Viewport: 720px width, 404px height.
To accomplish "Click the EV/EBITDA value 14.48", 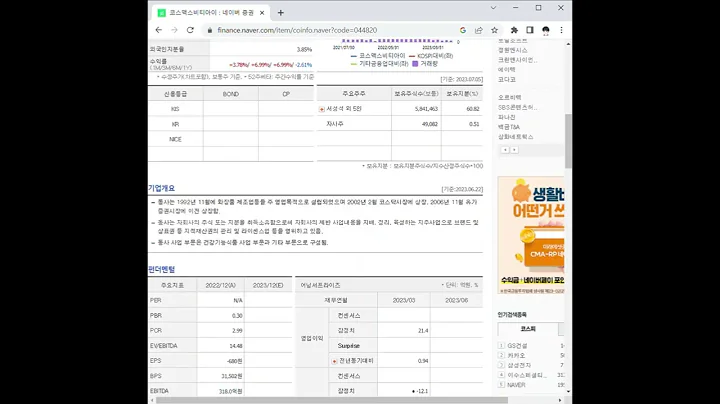I will point(236,346).
